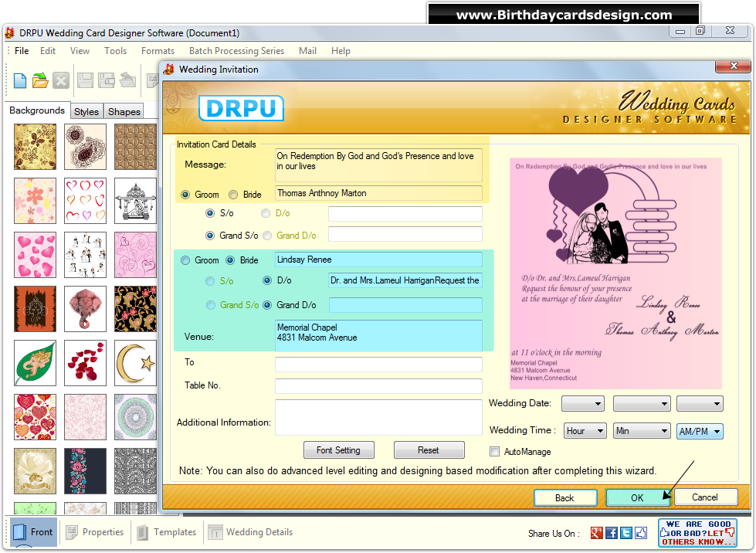Open the Properties tab at the bottom
Image resolution: width=756 pixels, height=553 pixels.
(x=96, y=532)
